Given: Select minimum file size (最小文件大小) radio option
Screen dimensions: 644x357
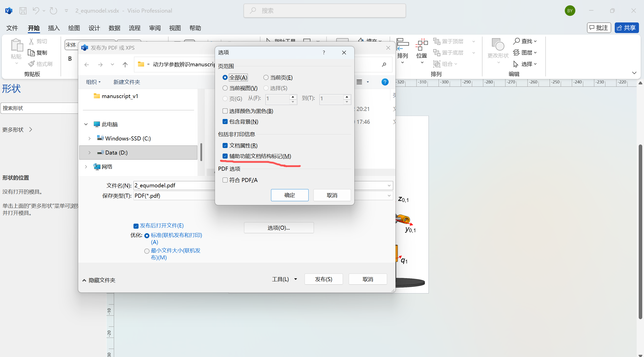Looking at the screenshot, I should 147,251.
